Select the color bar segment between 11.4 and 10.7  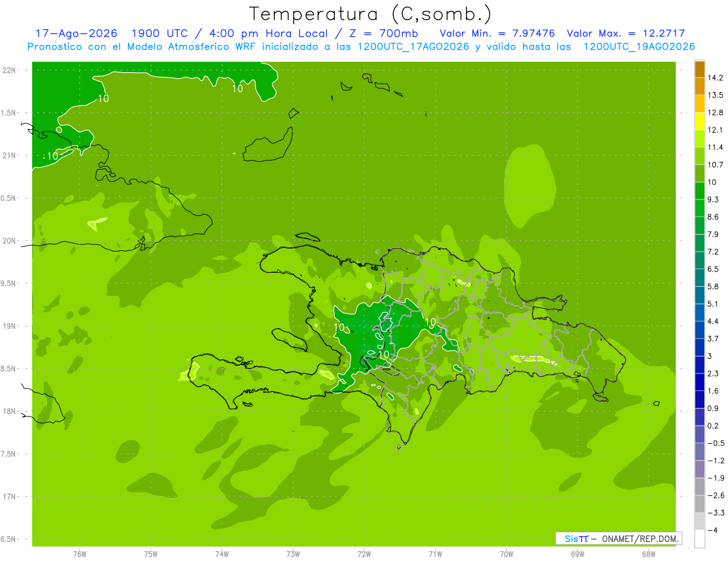pyautogui.click(x=699, y=156)
